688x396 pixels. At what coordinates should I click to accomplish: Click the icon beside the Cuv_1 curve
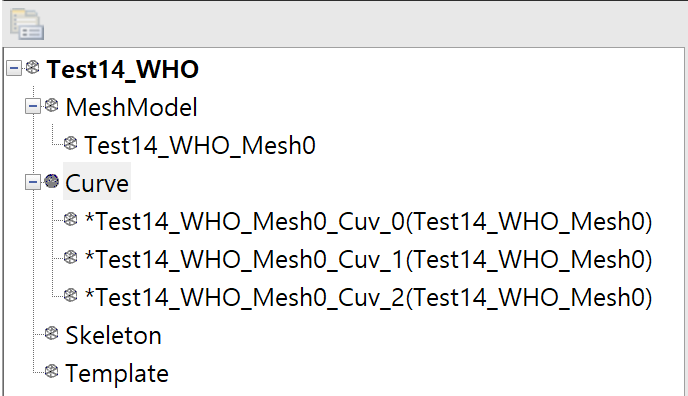70,257
